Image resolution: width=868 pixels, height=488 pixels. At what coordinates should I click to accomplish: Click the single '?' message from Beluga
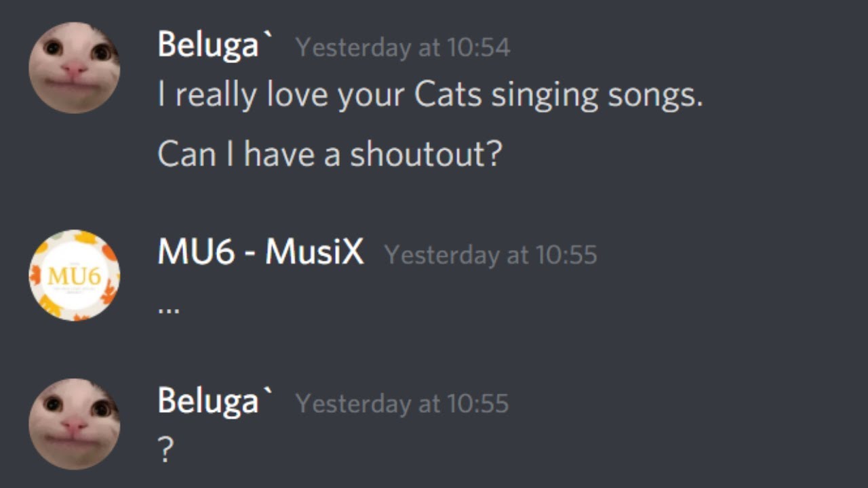tap(165, 449)
